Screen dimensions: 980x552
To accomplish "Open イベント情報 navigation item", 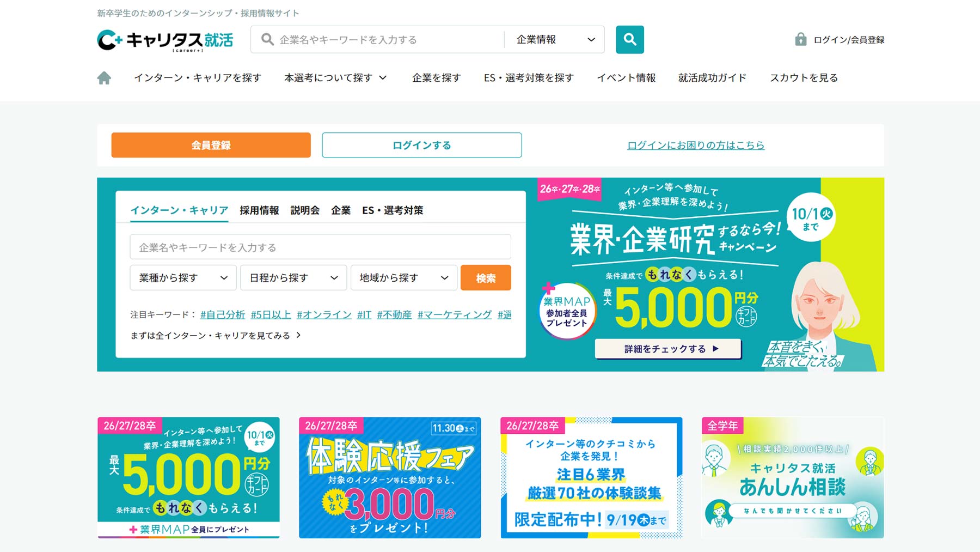I will [626, 78].
